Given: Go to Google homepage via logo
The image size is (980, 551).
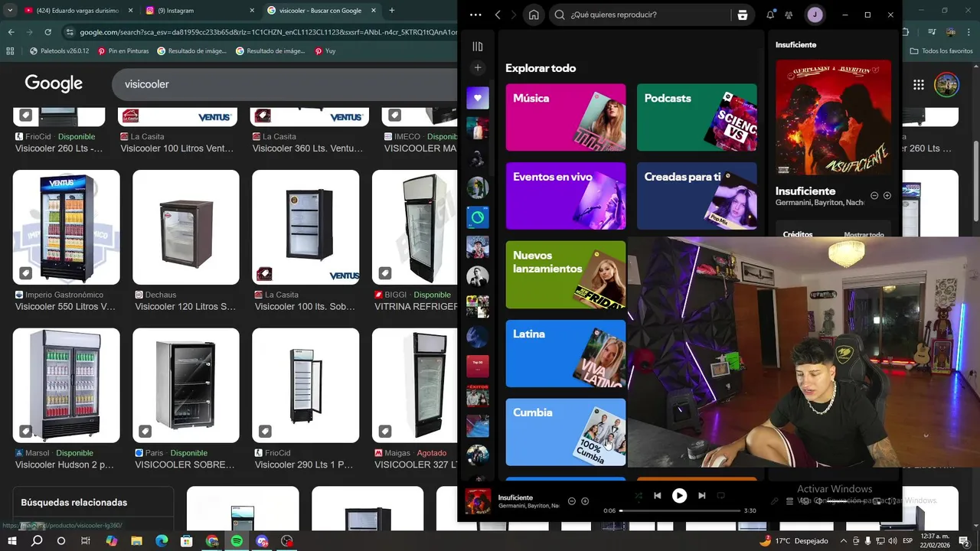Looking at the screenshot, I should [54, 83].
